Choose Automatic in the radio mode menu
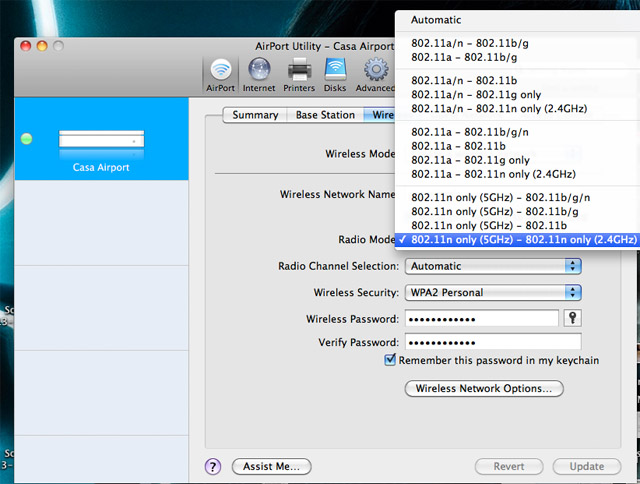This screenshot has height=484, width=640. click(x=518, y=20)
